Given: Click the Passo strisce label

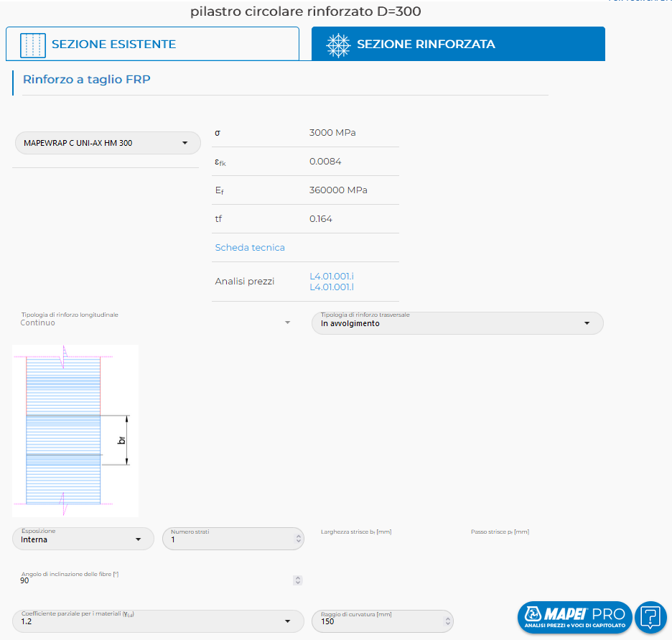Looking at the screenshot, I should click(500, 532).
